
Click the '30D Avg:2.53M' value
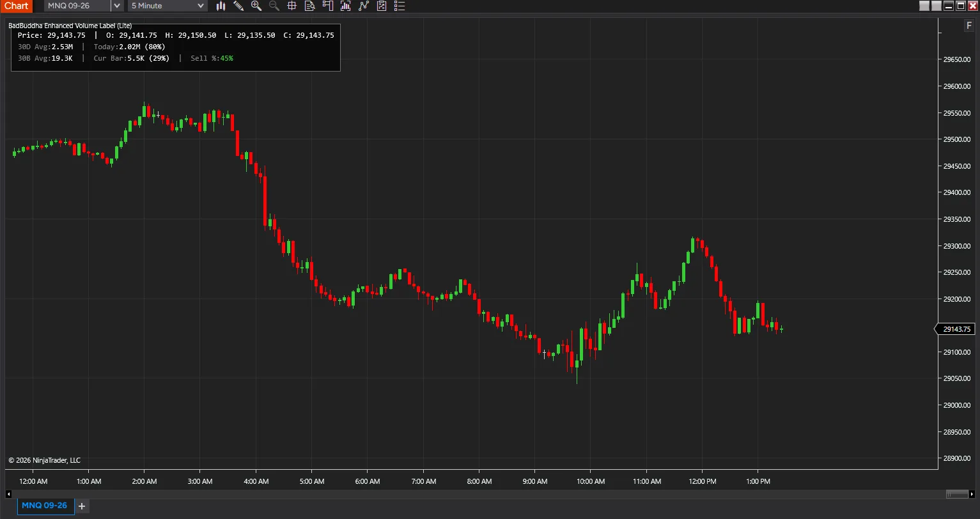tap(45, 47)
